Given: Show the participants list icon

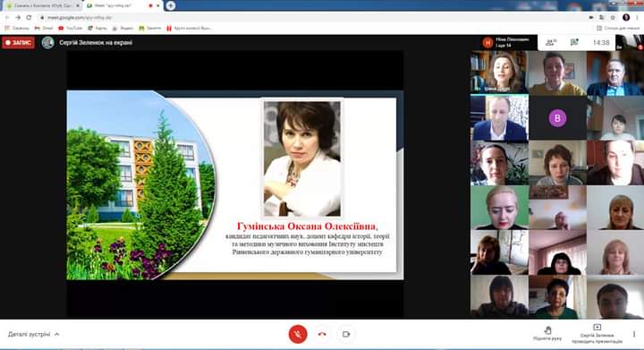Looking at the screenshot, I should click(551, 42).
